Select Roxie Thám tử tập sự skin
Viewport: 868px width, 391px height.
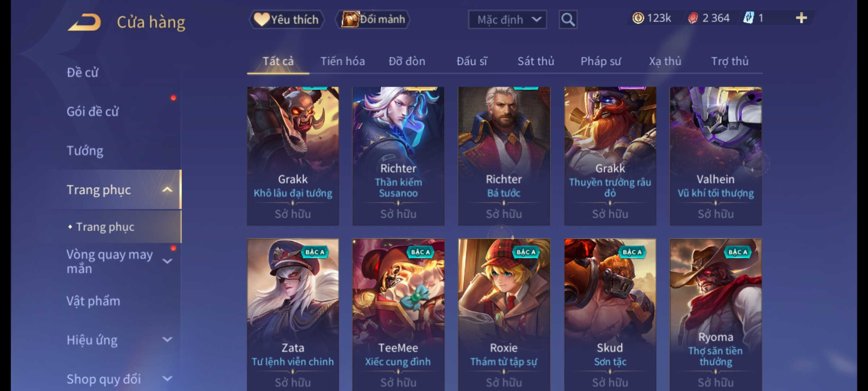pos(504,314)
